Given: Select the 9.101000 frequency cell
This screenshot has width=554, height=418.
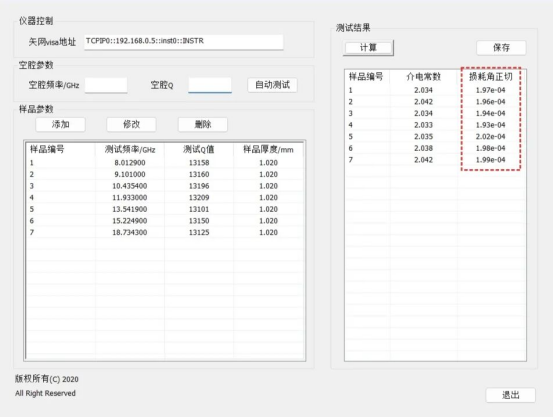Looking at the screenshot, I should (x=130, y=175).
